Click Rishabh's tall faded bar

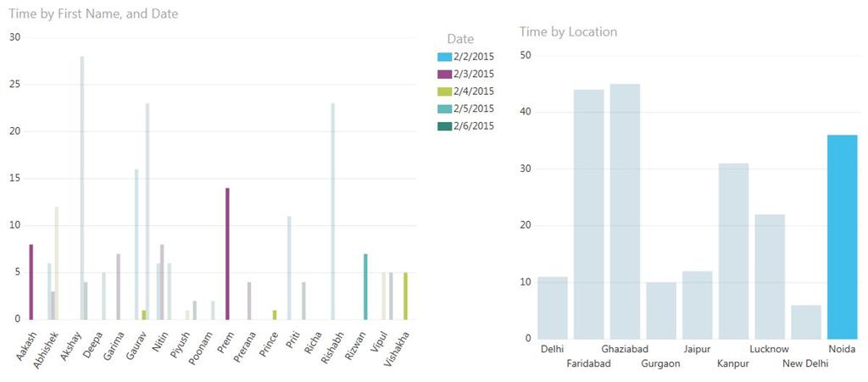[x=333, y=211]
